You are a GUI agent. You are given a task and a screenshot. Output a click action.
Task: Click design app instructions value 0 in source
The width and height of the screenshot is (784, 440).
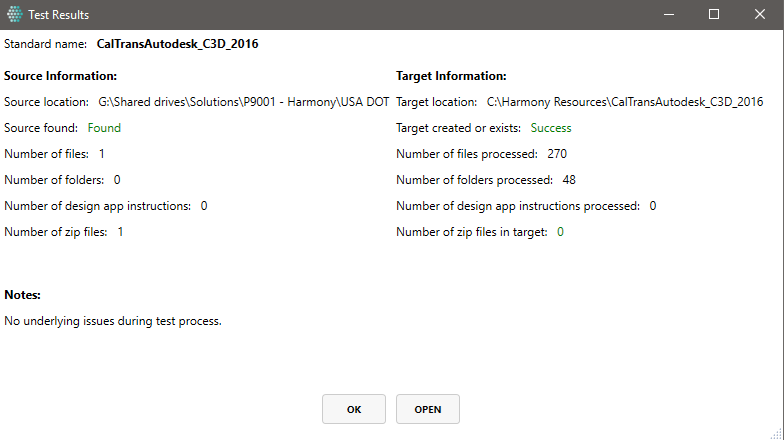204,206
